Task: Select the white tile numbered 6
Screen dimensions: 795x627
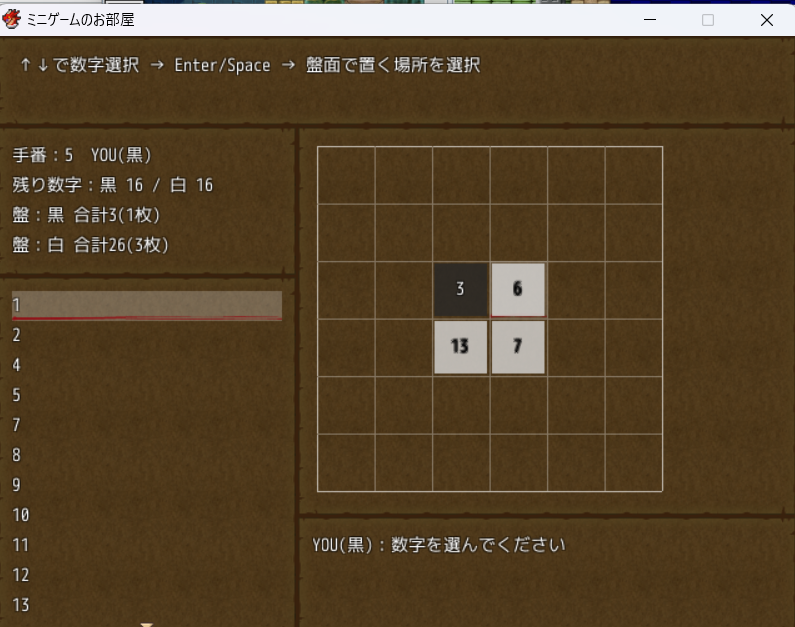Action: (518, 289)
